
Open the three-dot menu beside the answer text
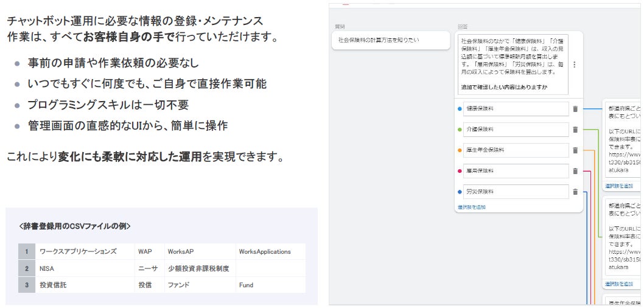pyautogui.click(x=574, y=65)
